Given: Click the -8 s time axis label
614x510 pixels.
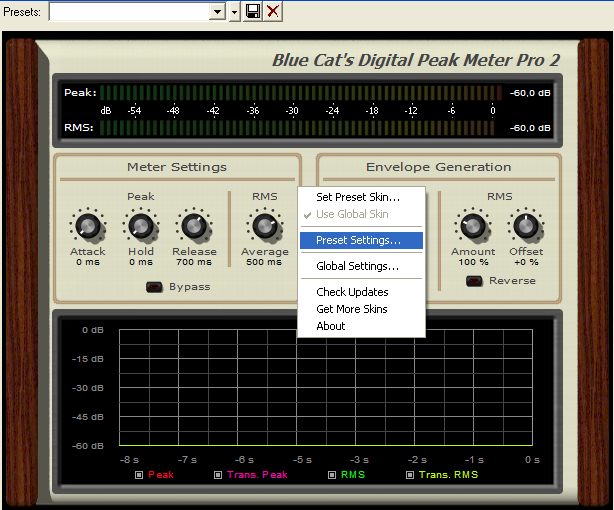Looking at the screenshot, I should [x=129, y=460].
